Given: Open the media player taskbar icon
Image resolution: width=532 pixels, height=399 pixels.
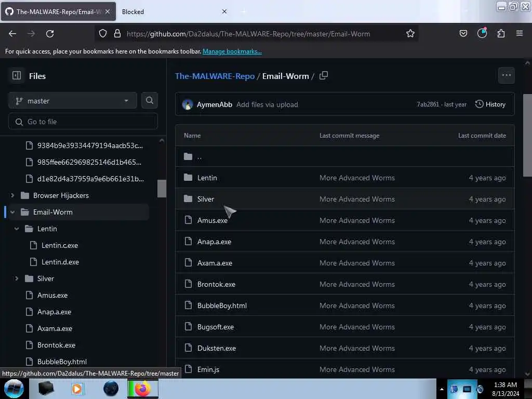Looking at the screenshot, I should coord(77,389).
